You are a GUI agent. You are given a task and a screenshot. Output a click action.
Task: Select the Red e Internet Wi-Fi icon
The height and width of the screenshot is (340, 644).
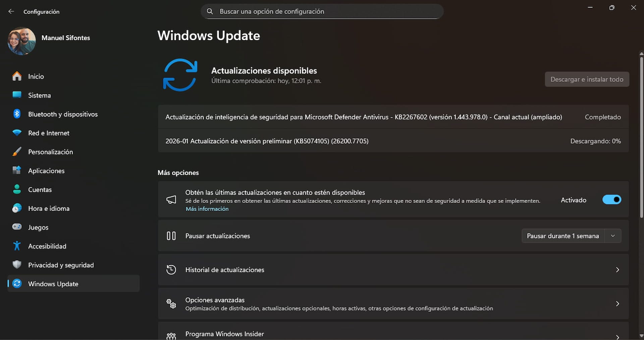16,133
